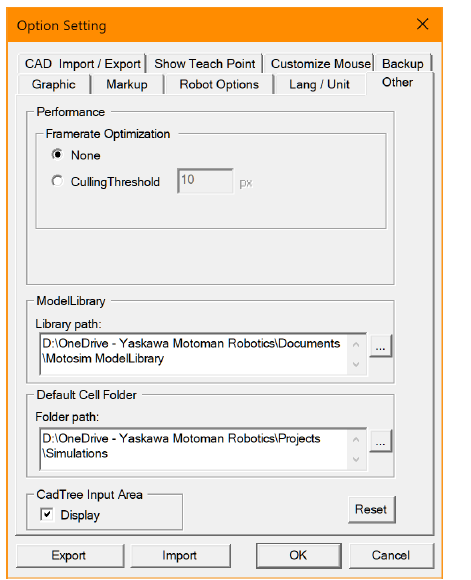471x580 pixels.
Task: Open the Robot Options tab
Action: point(219,84)
